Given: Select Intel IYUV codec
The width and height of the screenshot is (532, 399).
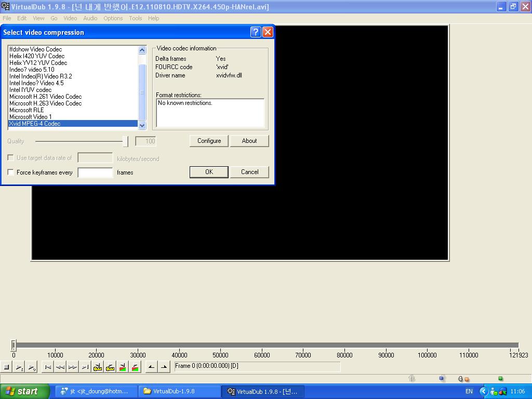Looking at the screenshot, I should click(73, 90).
